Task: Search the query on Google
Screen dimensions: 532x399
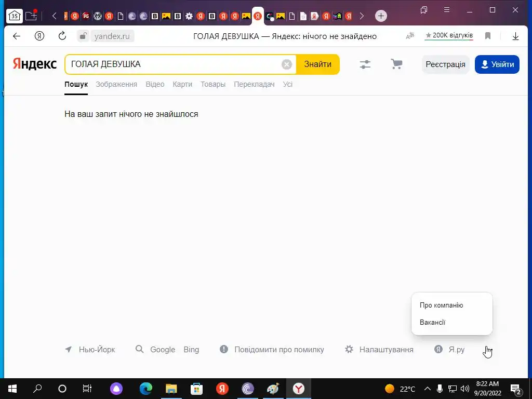Action: (x=163, y=350)
